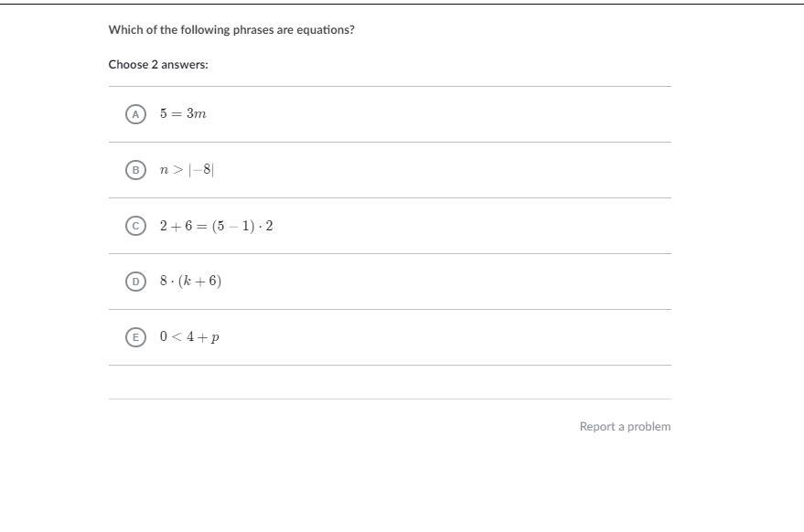Click the circled E icon
This screenshot has width=804, height=532.
135,337
